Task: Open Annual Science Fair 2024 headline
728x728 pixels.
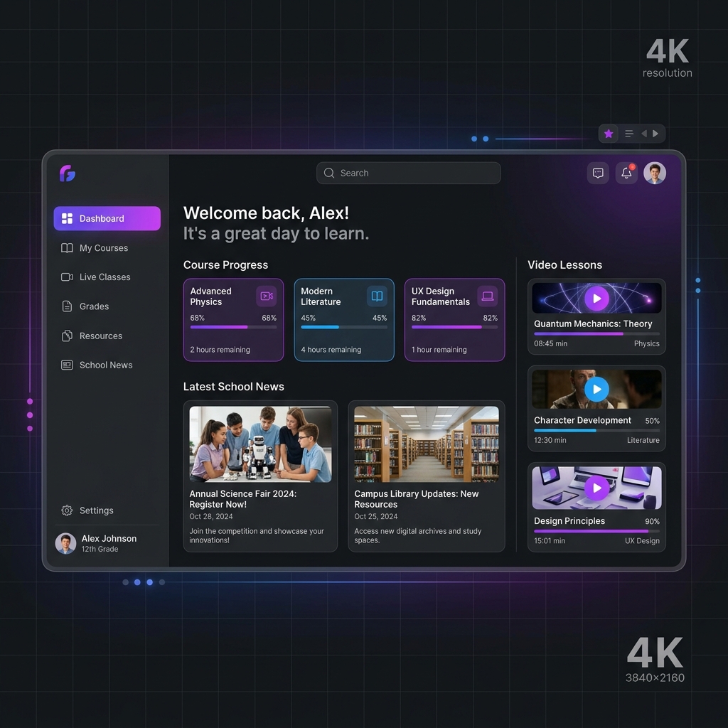Action: [243, 499]
